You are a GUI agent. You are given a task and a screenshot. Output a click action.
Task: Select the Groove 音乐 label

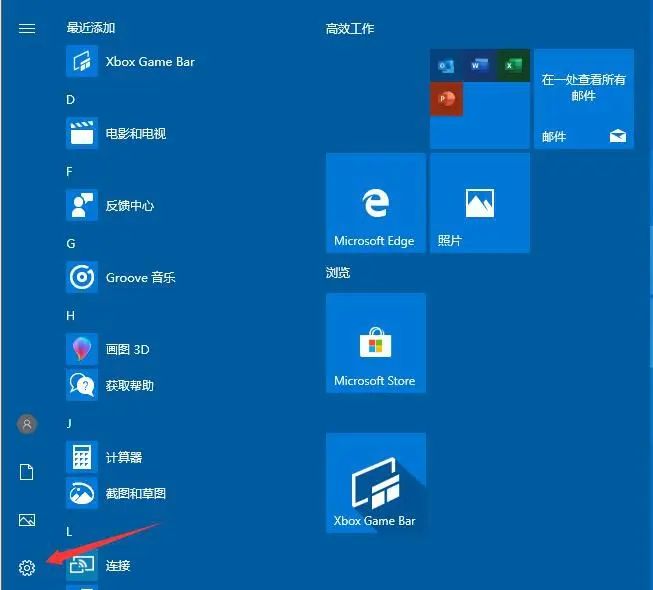(140, 277)
